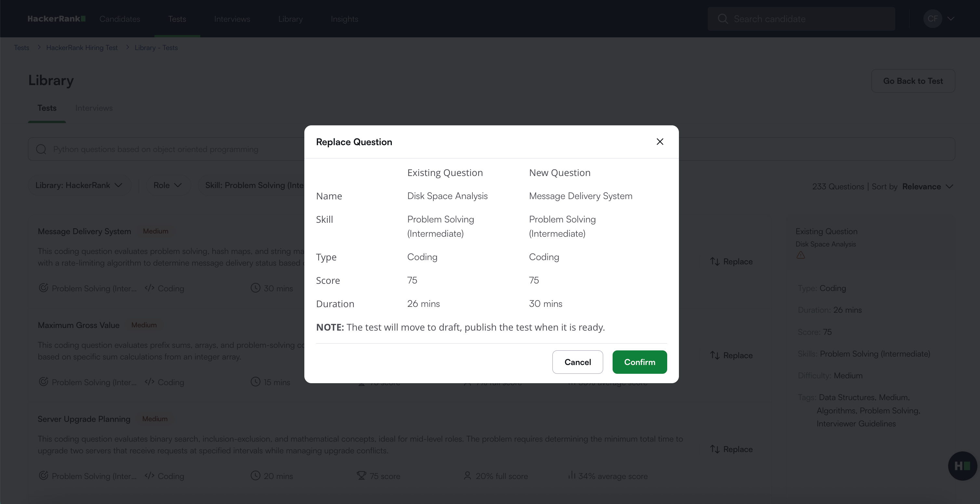
Task: Click Replace icon for Message Delivery System
Action: click(x=715, y=261)
